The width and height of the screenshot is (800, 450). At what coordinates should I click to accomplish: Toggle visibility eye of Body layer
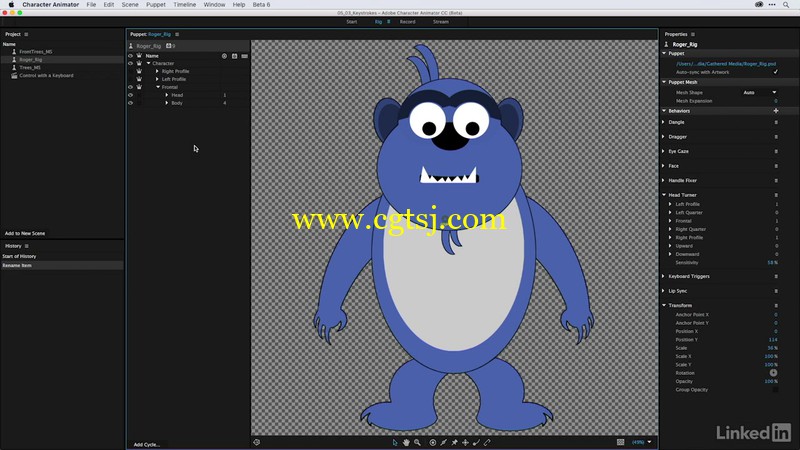tap(130, 103)
